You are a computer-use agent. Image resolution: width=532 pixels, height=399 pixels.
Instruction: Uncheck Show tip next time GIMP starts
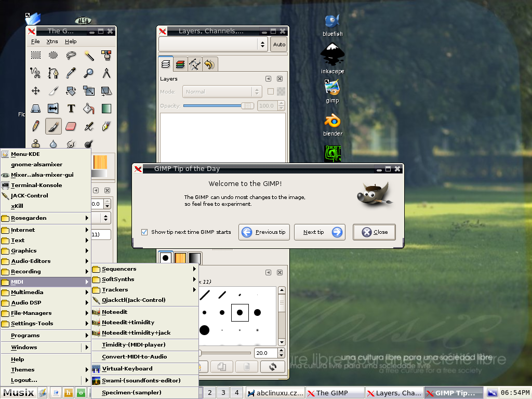point(144,232)
